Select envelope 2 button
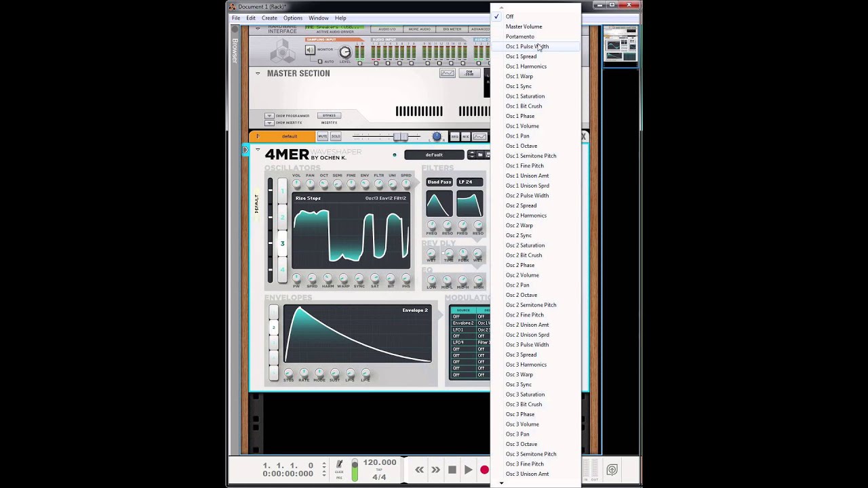 click(x=273, y=327)
